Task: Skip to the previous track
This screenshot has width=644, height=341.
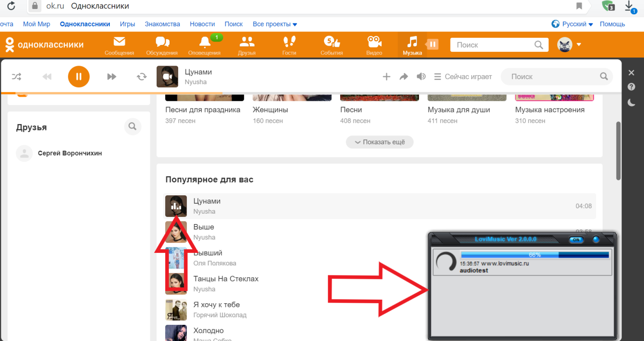Action: point(47,76)
